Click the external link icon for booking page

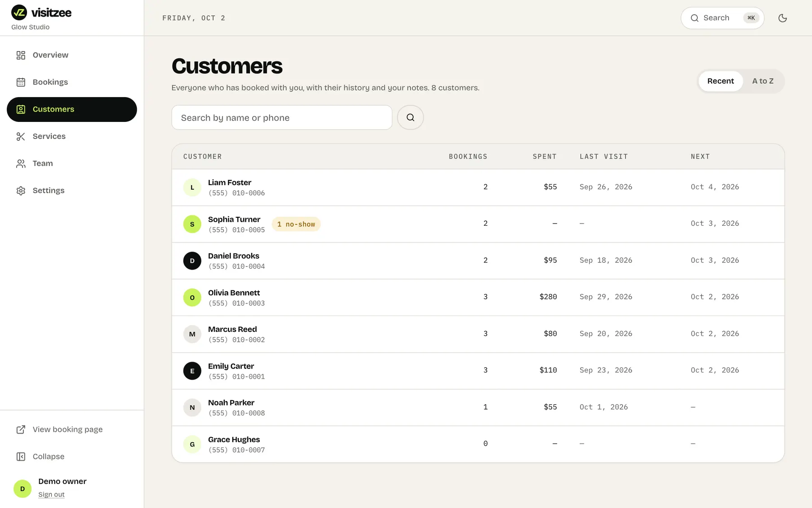click(x=21, y=429)
